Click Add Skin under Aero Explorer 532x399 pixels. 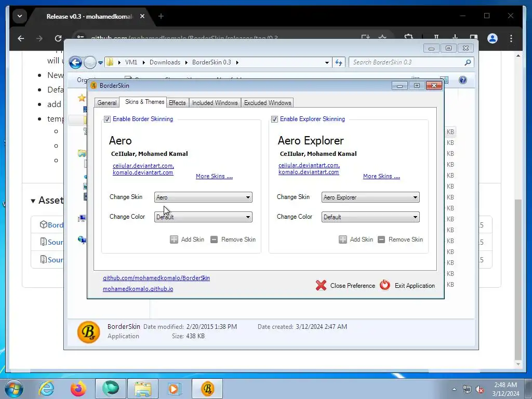pyautogui.click(x=356, y=240)
